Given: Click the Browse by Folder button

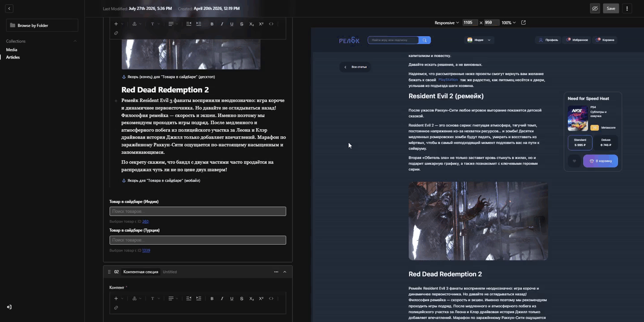Looking at the screenshot, I should 42,25.
